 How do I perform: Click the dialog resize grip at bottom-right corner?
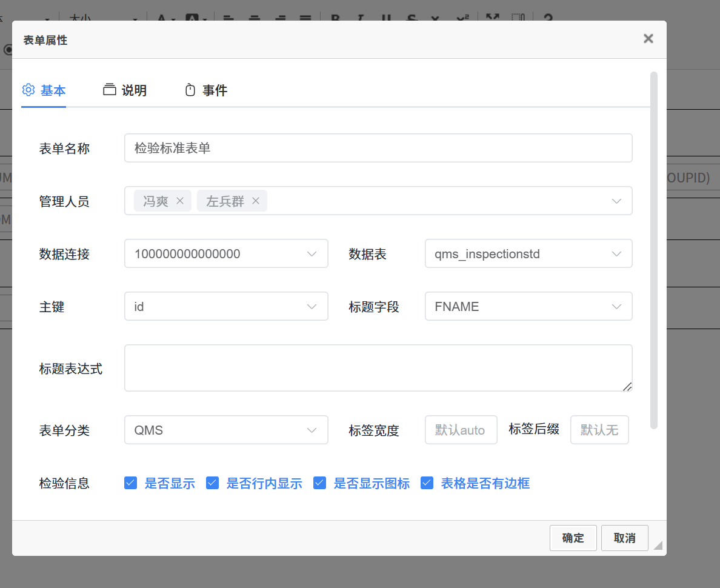point(657,545)
